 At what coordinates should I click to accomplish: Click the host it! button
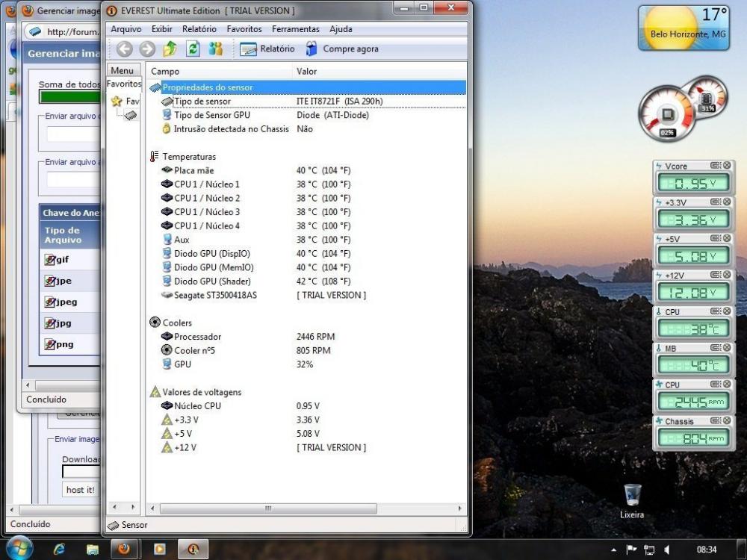pyautogui.click(x=81, y=490)
